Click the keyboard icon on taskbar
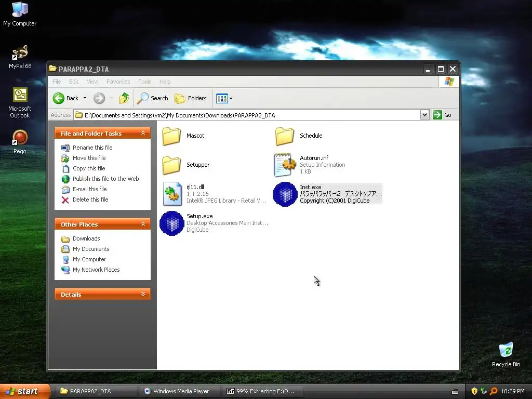532x399 pixels. pos(455,392)
